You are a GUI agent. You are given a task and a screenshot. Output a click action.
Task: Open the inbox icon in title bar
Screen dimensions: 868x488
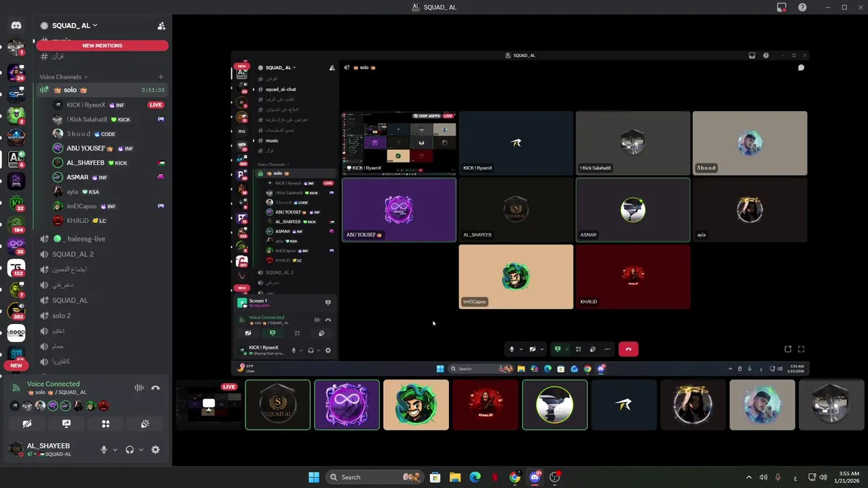tap(782, 7)
